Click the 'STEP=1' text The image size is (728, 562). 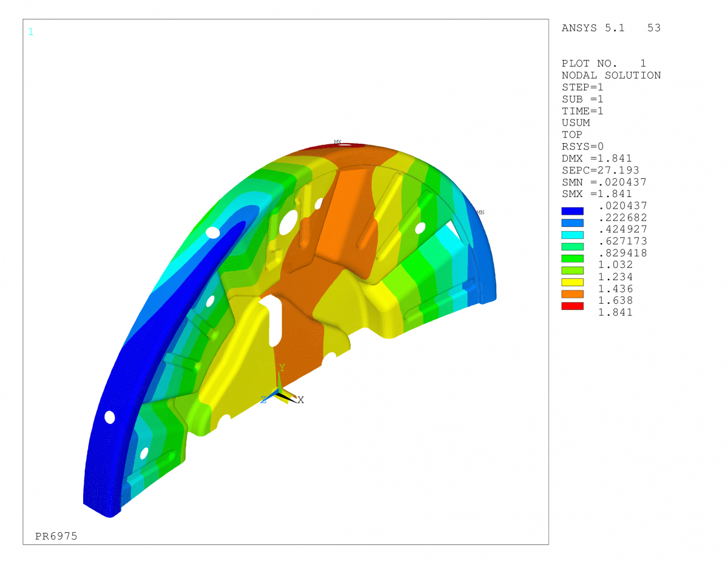(x=583, y=87)
